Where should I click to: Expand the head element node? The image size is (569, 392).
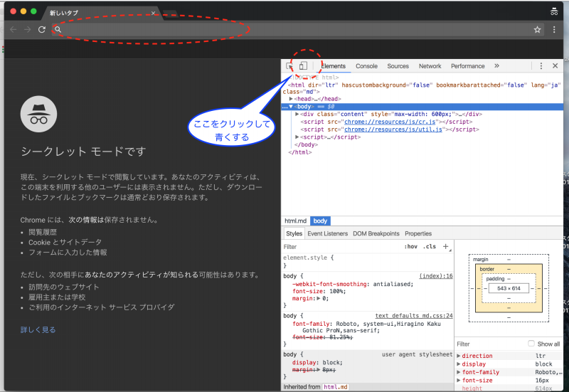click(x=291, y=99)
